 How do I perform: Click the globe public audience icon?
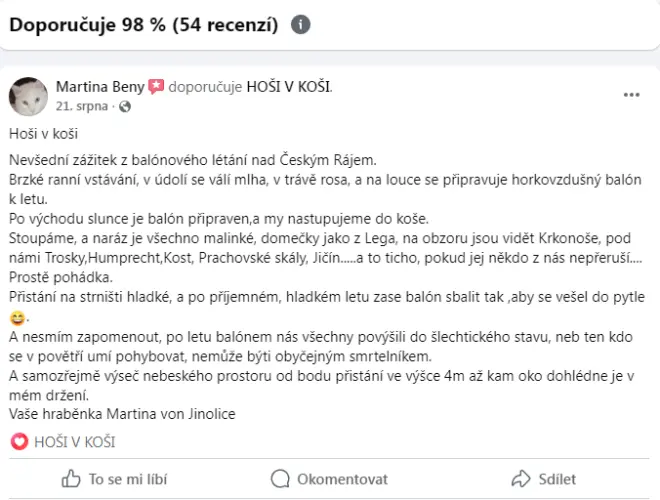coord(125,106)
